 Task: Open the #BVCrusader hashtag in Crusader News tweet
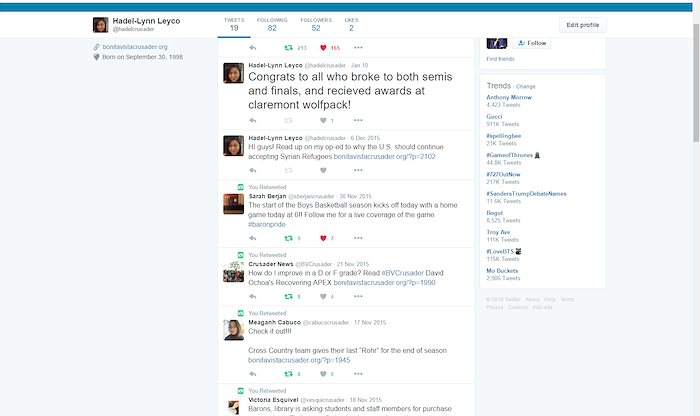[402, 273]
